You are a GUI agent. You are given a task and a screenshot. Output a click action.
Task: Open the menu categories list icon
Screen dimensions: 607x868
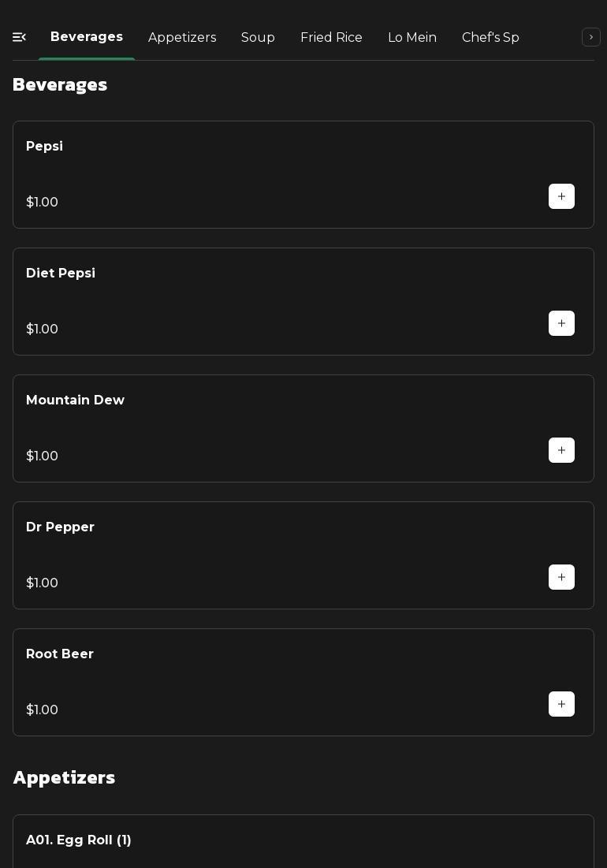point(20,37)
